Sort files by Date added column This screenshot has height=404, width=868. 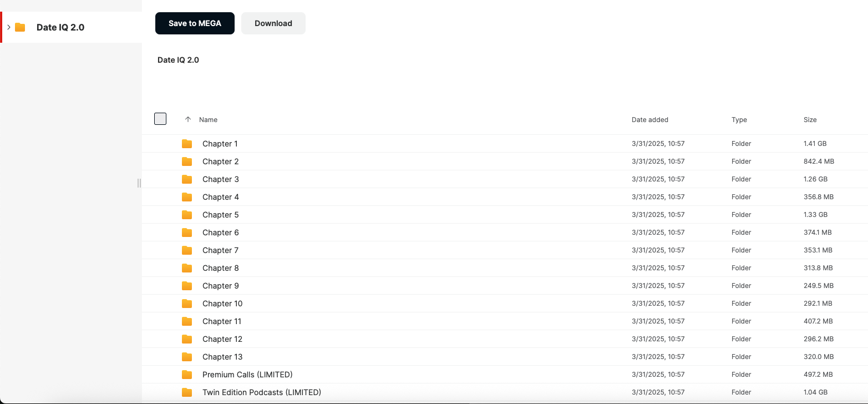[649, 120]
